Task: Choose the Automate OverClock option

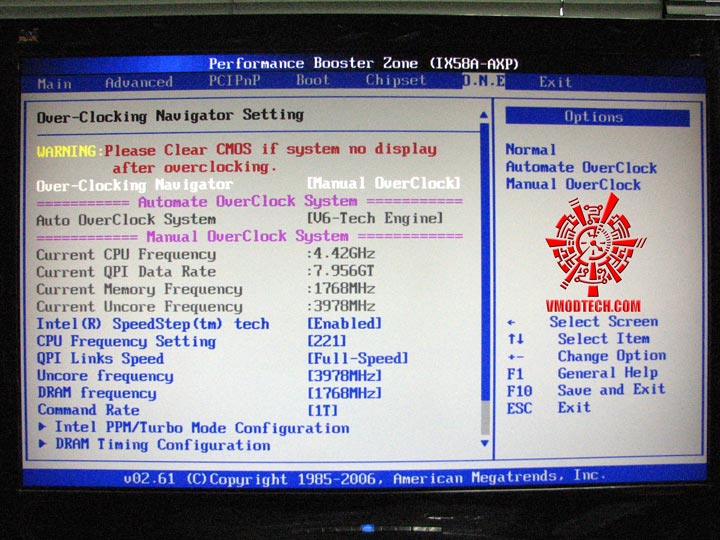Action: [x=581, y=167]
